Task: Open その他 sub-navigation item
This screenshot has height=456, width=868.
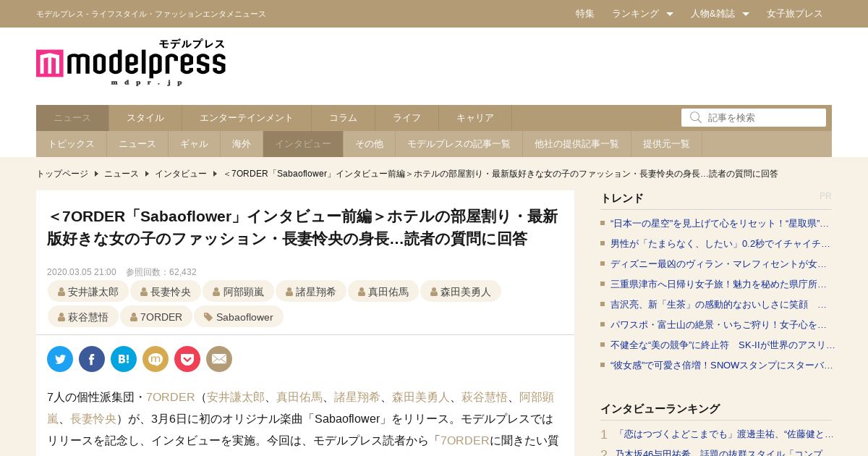Action: click(x=369, y=144)
